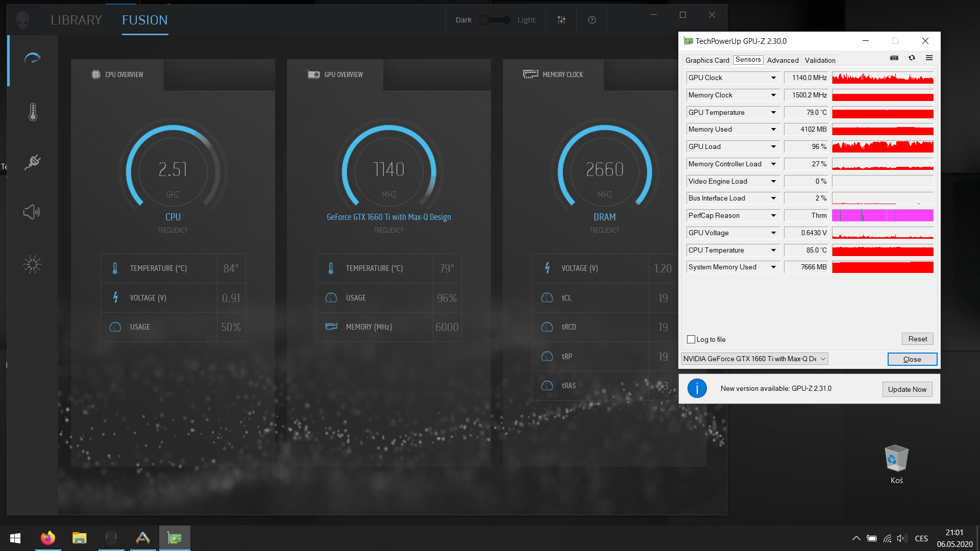Open the audio speaker sidebar icon
Image resolution: width=980 pixels, height=551 pixels.
[x=32, y=212]
